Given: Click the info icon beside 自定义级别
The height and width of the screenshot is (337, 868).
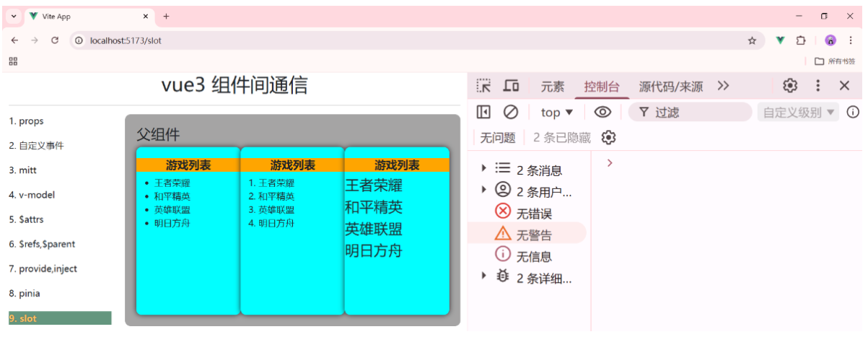Looking at the screenshot, I should pos(853,112).
